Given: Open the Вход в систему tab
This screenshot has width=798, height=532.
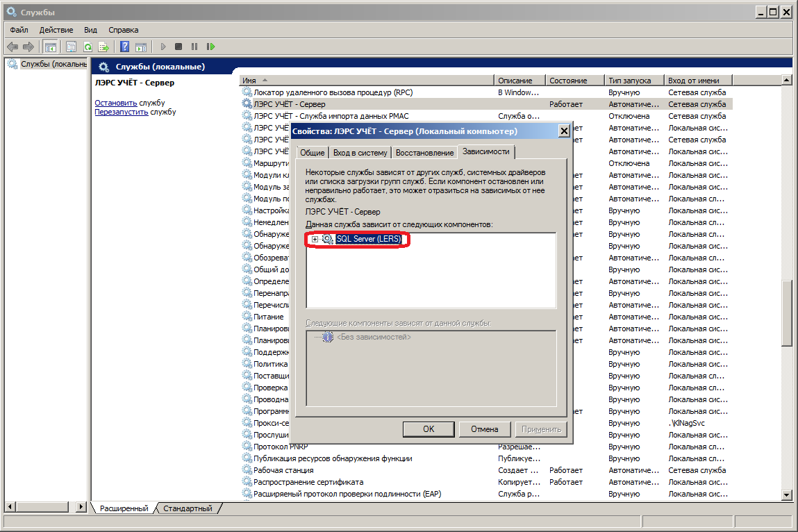Looking at the screenshot, I should click(360, 153).
